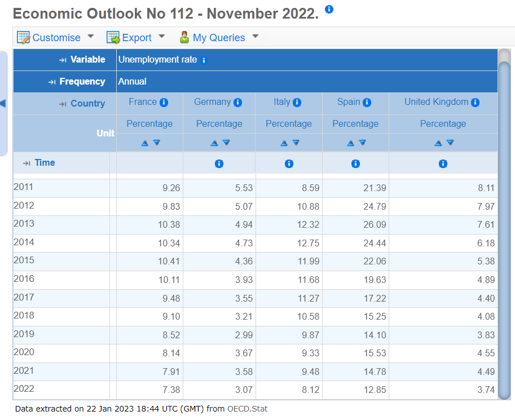Click the info icon beside the Economic Outlook title

[329, 10]
